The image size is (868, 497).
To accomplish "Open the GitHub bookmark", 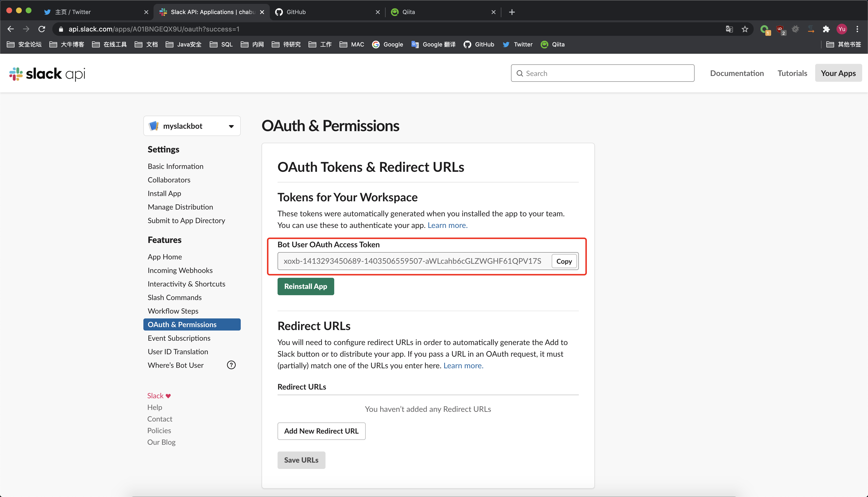I will 479,44.
